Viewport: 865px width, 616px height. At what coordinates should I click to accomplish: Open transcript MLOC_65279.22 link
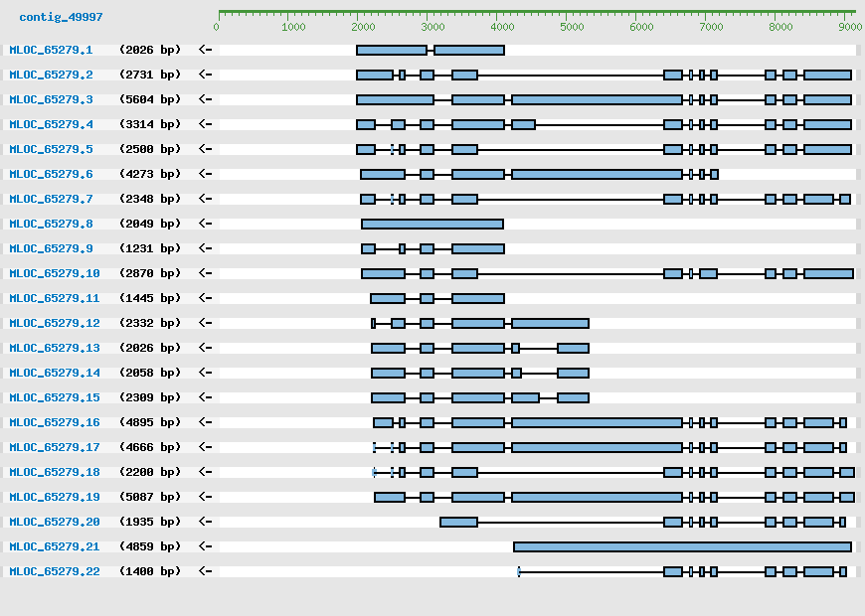[55, 571]
